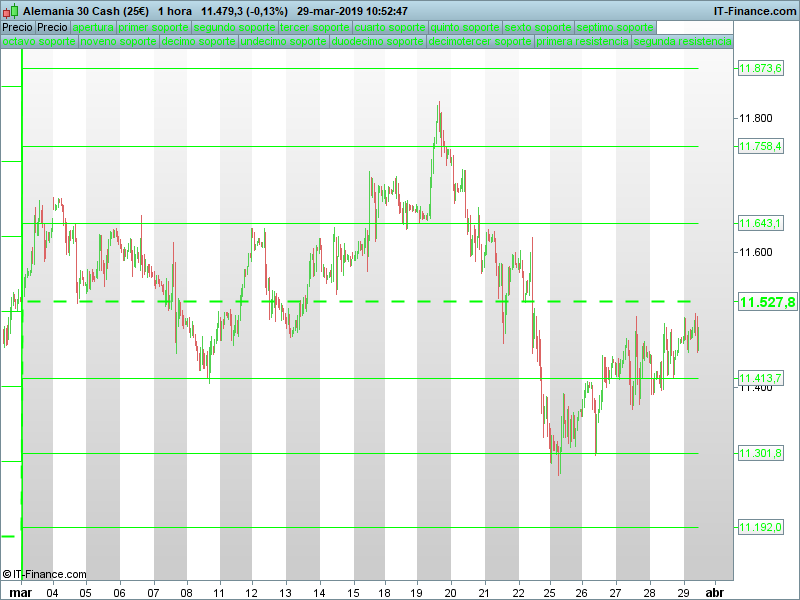
Task: Click the 'tercer soporte' label
Action: 315,27
